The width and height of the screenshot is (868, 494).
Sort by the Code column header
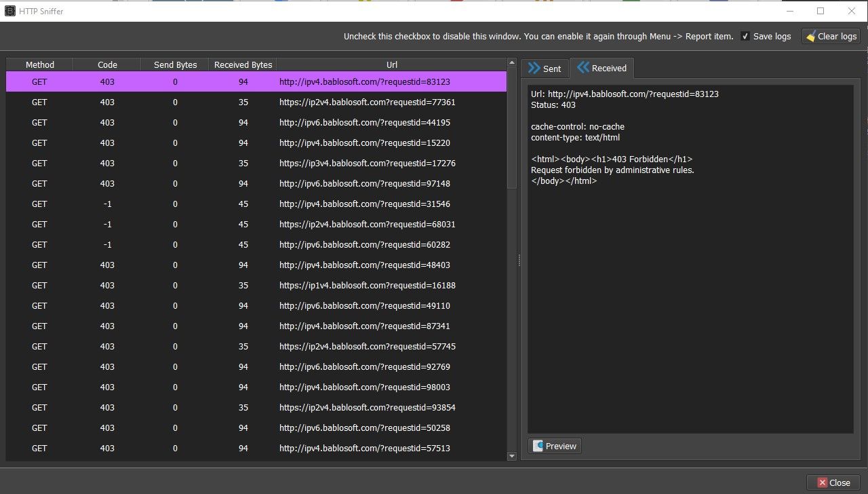[107, 64]
